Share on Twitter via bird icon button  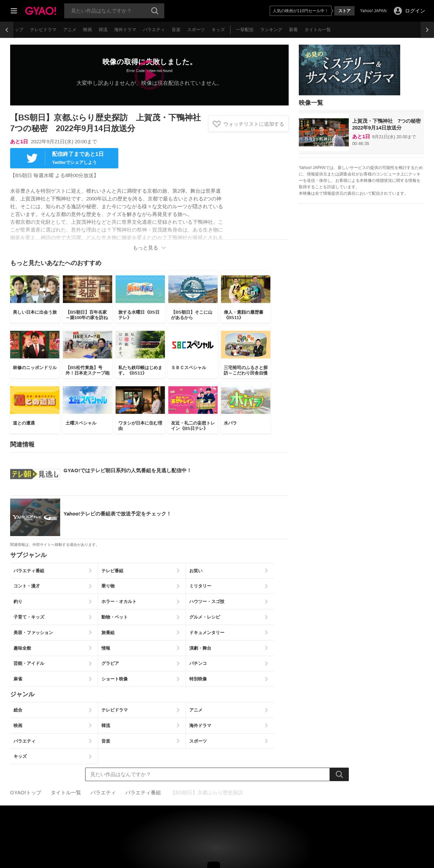64,158
